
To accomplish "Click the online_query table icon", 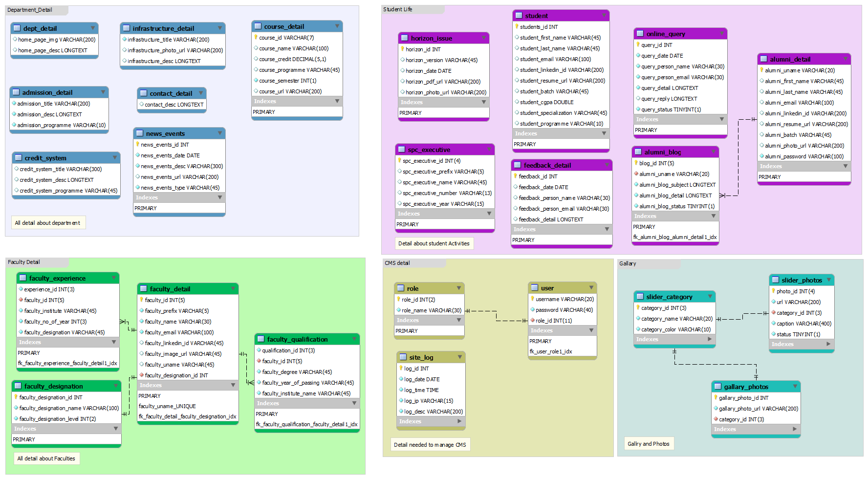I will [x=640, y=34].
